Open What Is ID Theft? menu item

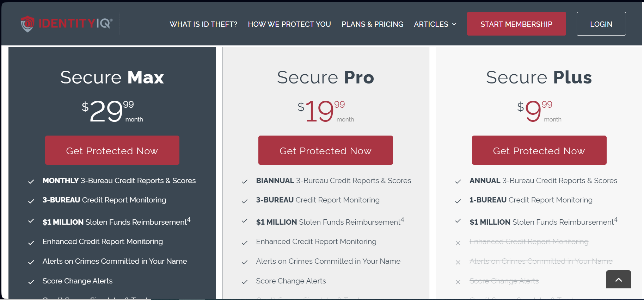(x=203, y=24)
